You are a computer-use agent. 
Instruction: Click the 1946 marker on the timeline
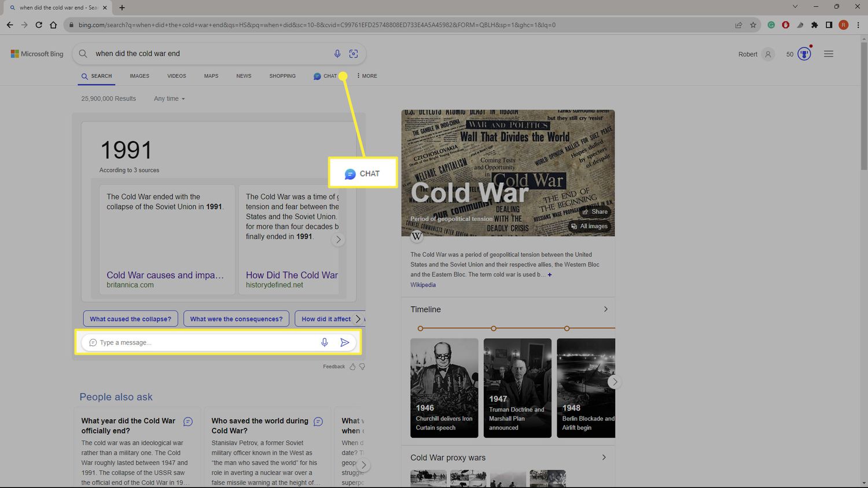pos(421,328)
